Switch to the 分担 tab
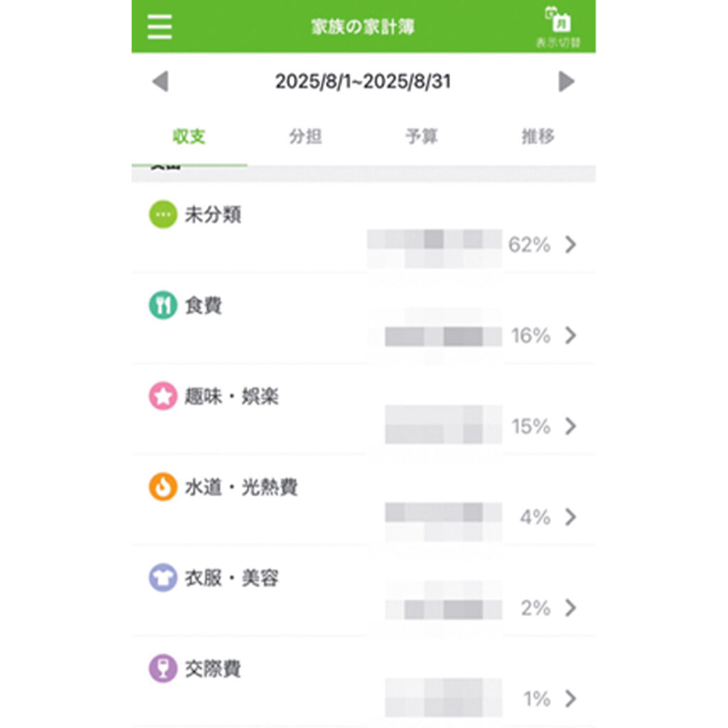728x728 pixels. pyautogui.click(x=305, y=136)
